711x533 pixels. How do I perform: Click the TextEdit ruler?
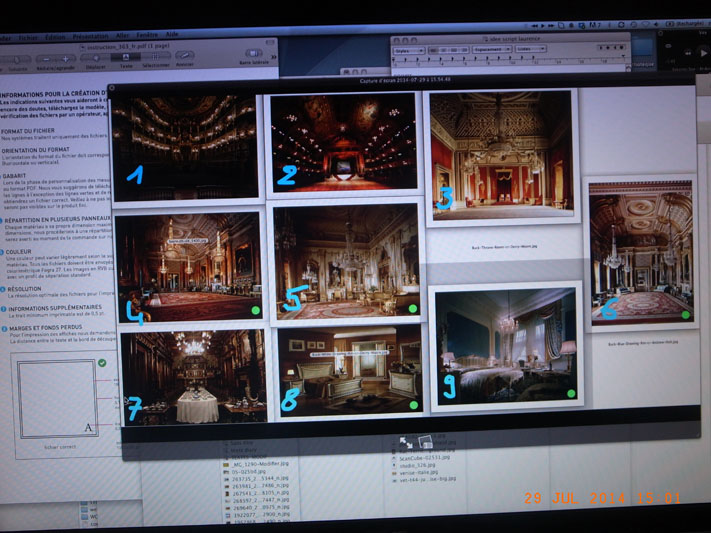508,60
